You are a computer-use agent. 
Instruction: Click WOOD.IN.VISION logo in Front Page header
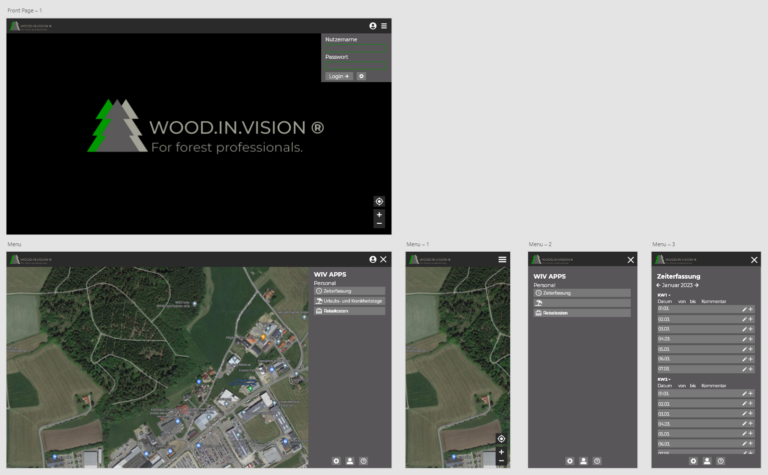pyautogui.click(x=30, y=26)
